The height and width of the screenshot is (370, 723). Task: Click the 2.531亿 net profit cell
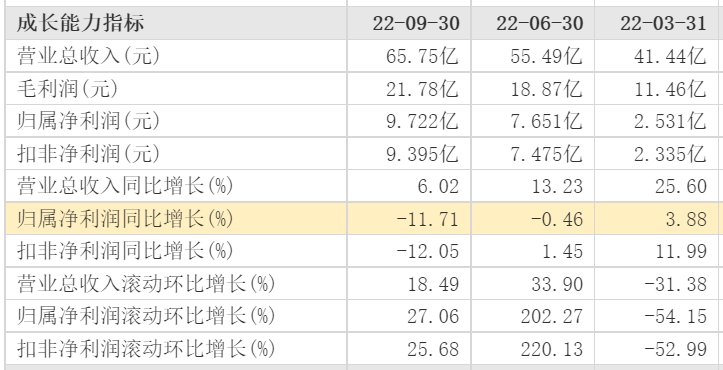pos(670,121)
